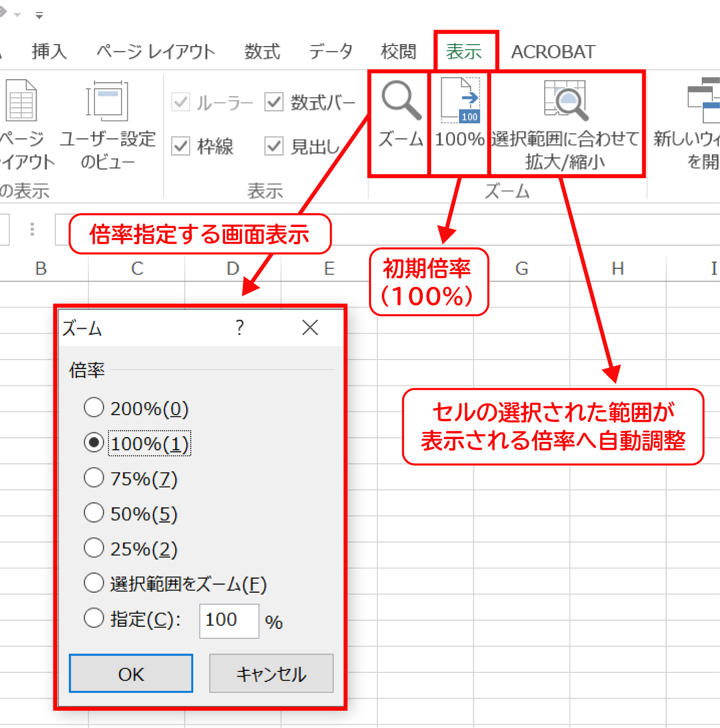Click the 100% zoom reset icon
This screenshot has height=728, width=720.
[x=460, y=101]
